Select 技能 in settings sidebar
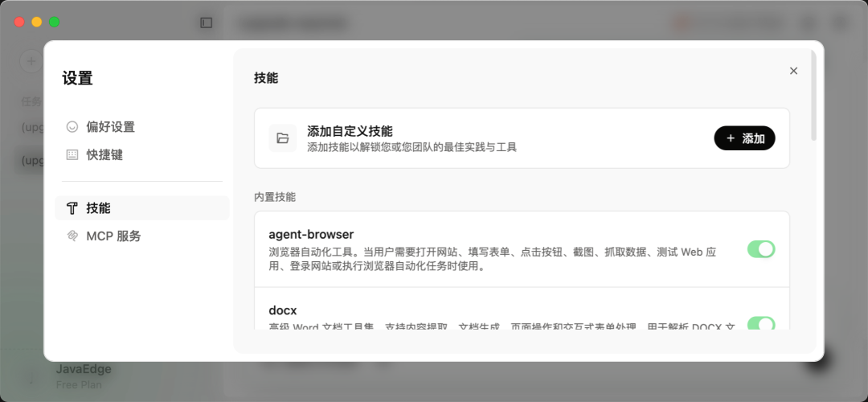This screenshot has width=868, height=402. coord(141,208)
